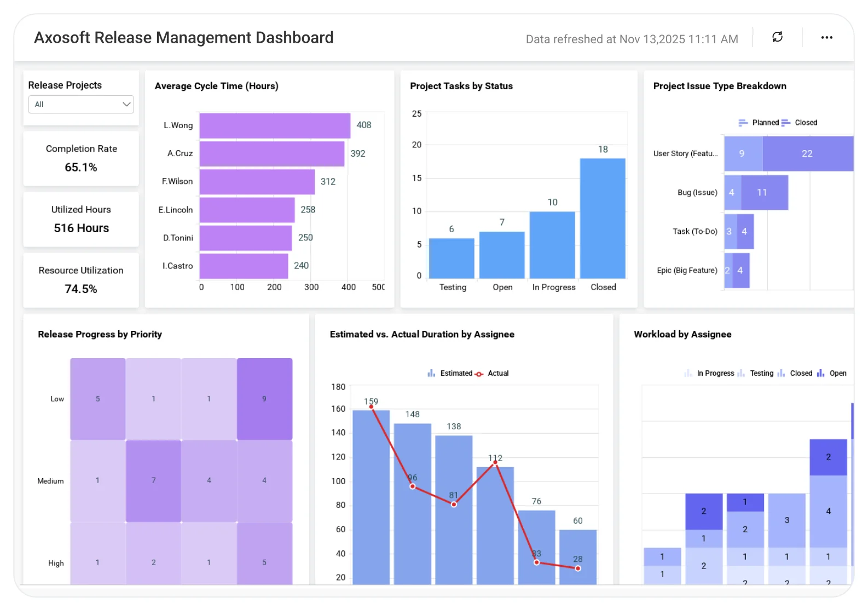Viewport: 868px width, 609px height.
Task: Click the L.Wong cycle time bar
Action: 275,125
